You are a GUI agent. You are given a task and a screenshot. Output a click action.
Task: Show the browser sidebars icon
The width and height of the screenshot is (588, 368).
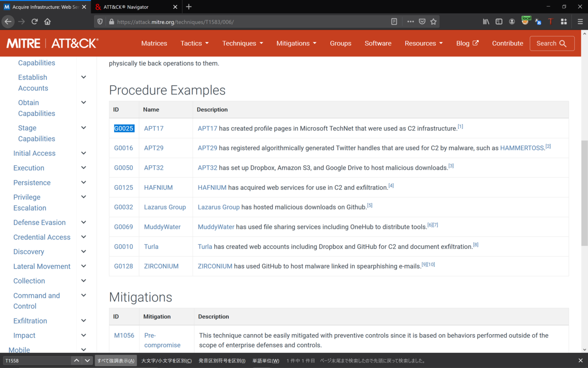coord(499,22)
